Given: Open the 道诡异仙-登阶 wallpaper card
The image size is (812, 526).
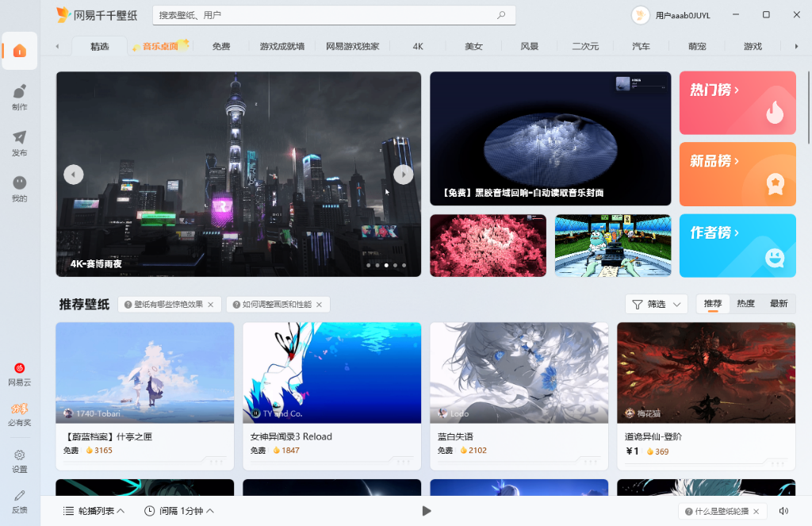Looking at the screenshot, I should 706,397.
